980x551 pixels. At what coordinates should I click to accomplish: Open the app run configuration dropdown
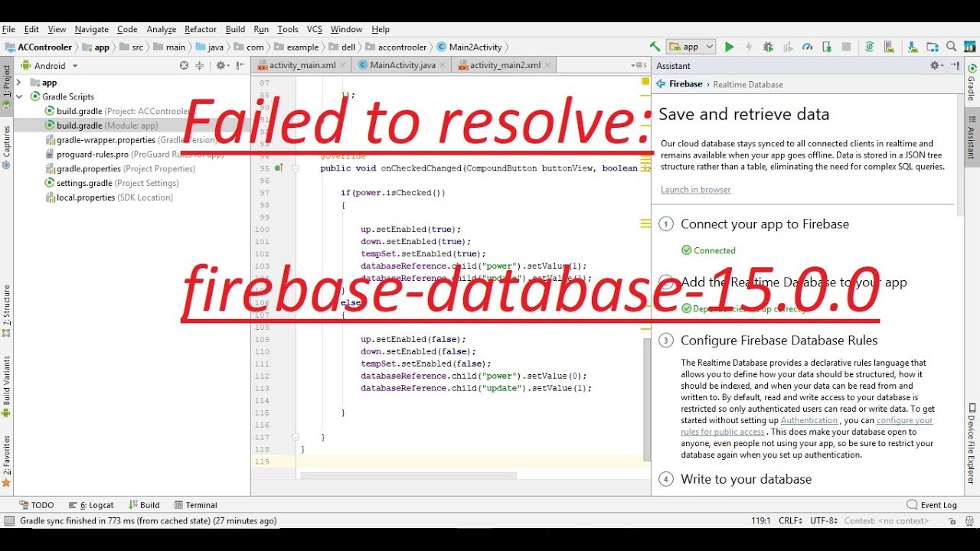pos(691,47)
